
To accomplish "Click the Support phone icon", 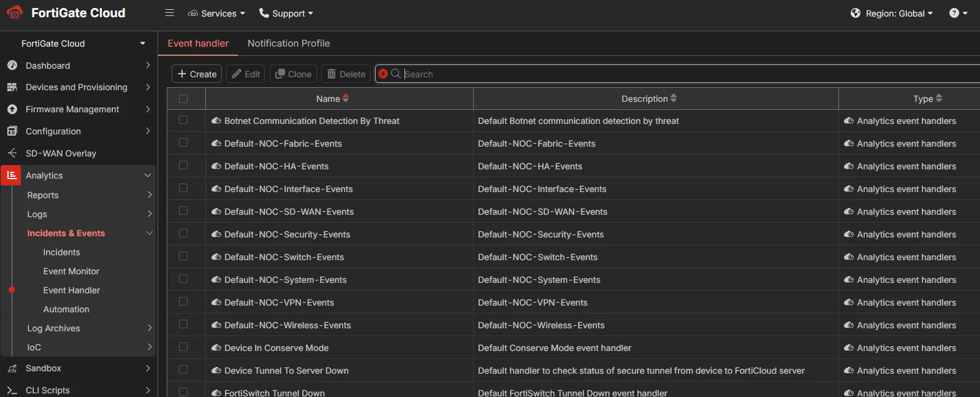I will (x=264, y=13).
